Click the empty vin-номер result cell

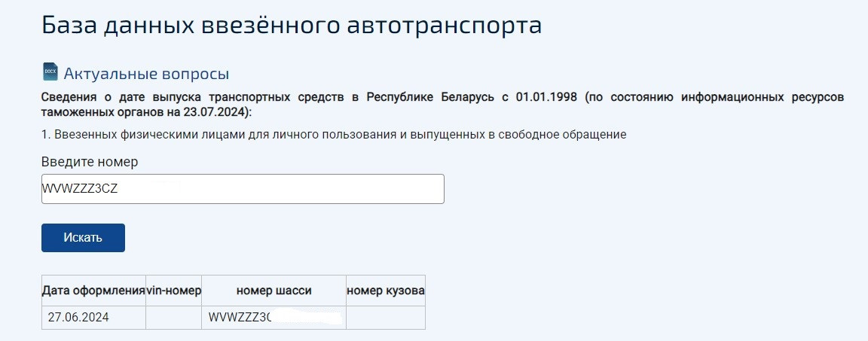tap(174, 318)
